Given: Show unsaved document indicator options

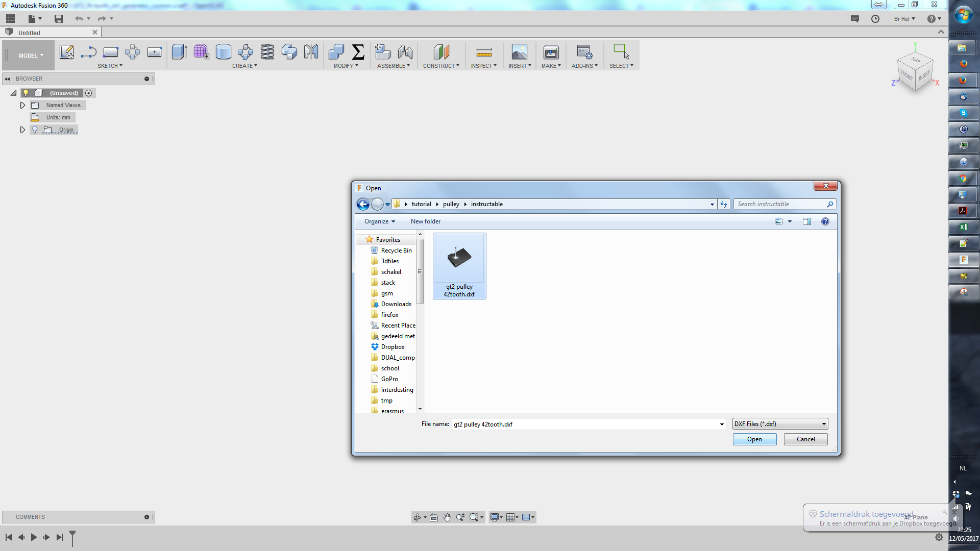Looking at the screenshot, I should click(x=88, y=93).
